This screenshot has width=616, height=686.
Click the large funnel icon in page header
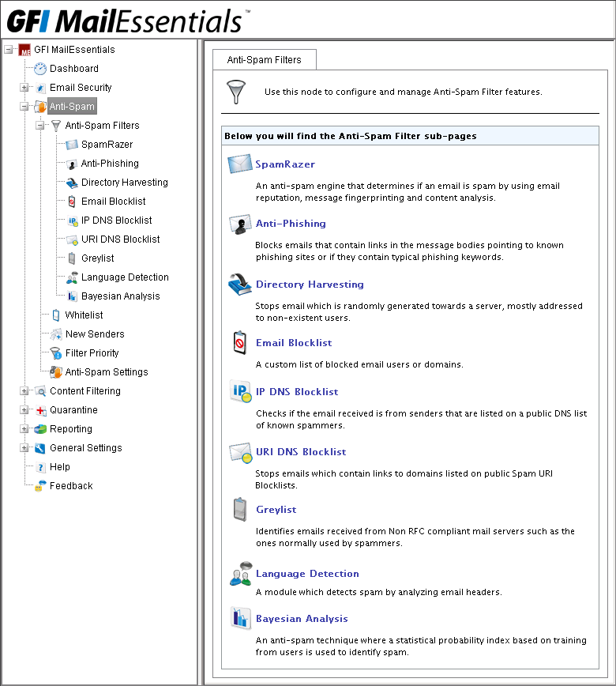236,92
